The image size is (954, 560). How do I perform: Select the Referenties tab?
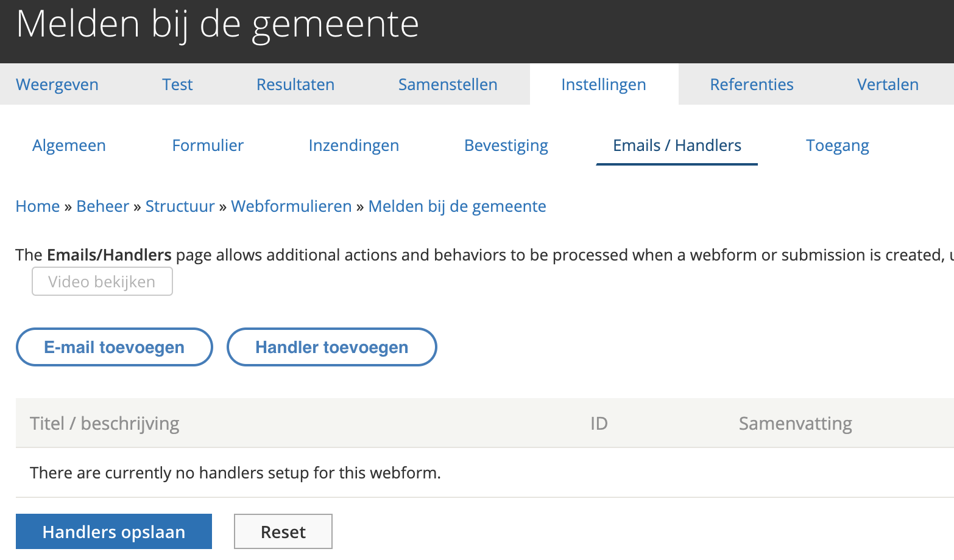click(x=752, y=85)
